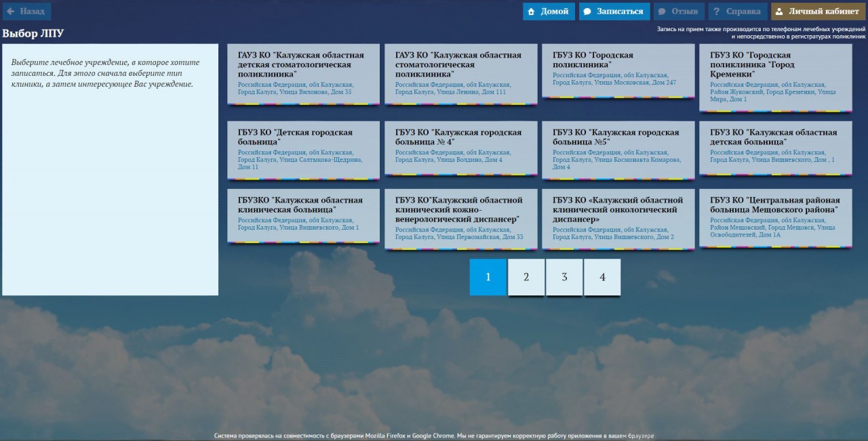This screenshot has height=441, width=868.
Task: Click the question mark icon on Справка
Action: pos(716,12)
